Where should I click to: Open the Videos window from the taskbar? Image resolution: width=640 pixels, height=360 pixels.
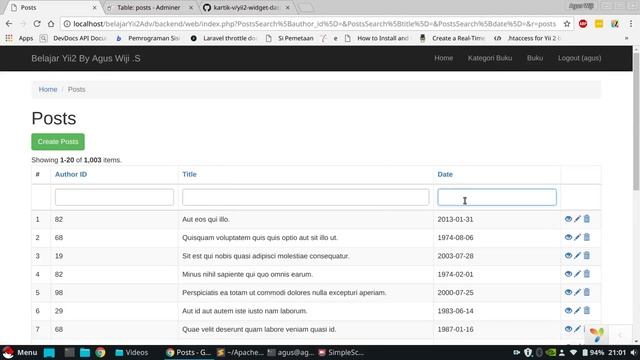click(132, 352)
